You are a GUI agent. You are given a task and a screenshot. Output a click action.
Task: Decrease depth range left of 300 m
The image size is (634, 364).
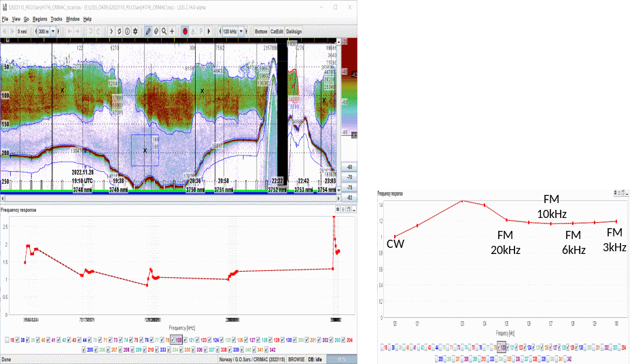pyautogui.click(x=36, y=31)
